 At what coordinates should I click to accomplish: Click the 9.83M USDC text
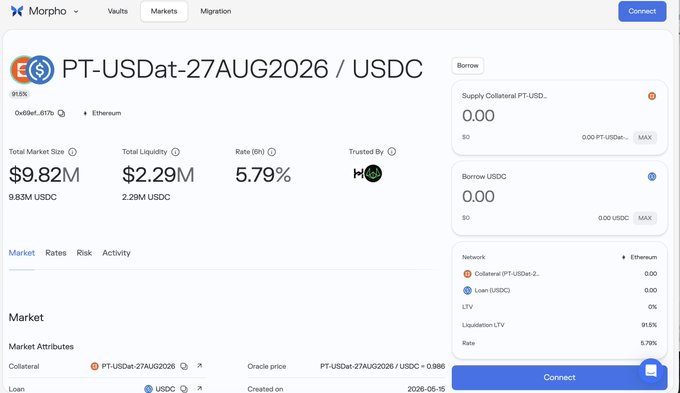[x=33, y=197]
